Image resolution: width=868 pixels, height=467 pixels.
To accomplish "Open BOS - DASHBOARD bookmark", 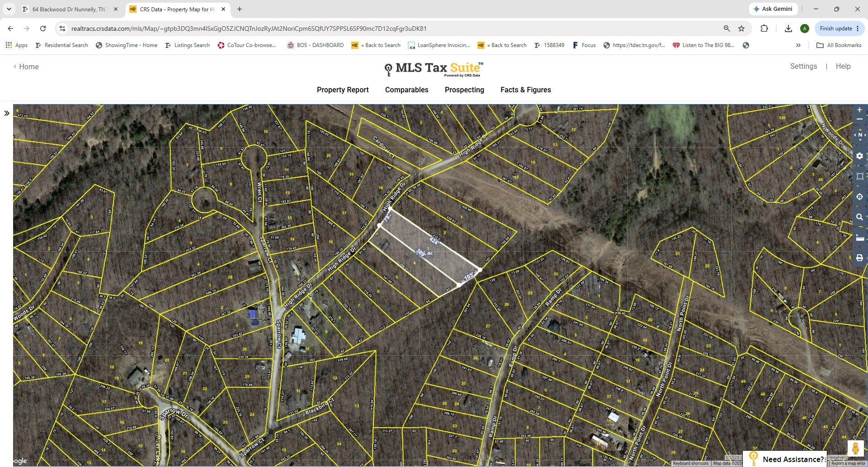I will pos(316,45).
